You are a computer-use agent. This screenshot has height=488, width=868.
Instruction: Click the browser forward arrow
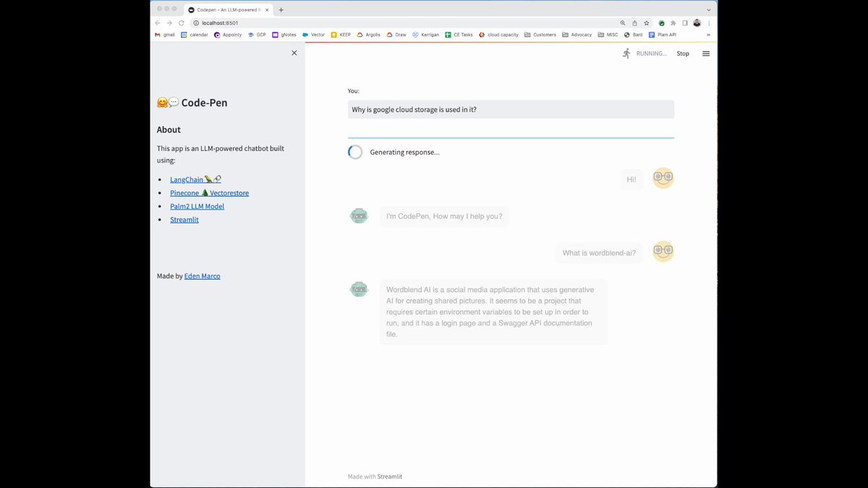click(169, 22)
